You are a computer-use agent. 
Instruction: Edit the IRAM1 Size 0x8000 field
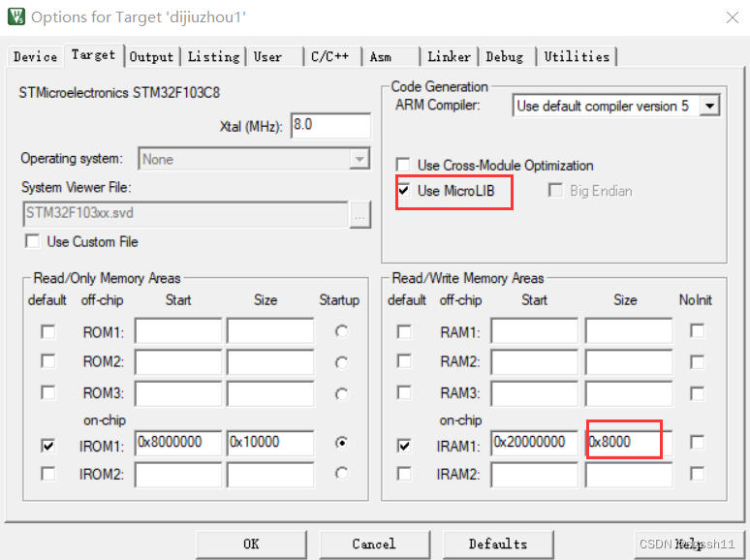(629, 443)
